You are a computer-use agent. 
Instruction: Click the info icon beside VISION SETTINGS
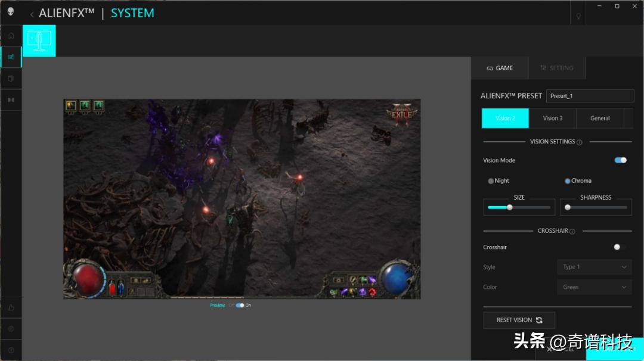(580, 142)
